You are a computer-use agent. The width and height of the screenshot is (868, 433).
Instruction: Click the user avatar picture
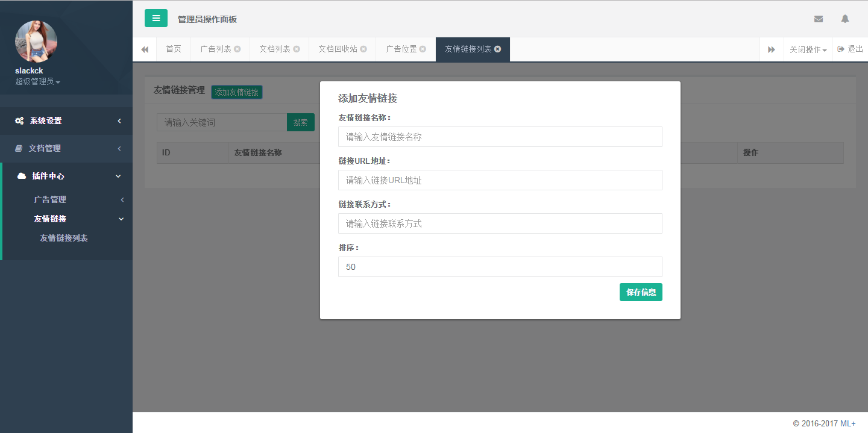[x=36, y=42]
